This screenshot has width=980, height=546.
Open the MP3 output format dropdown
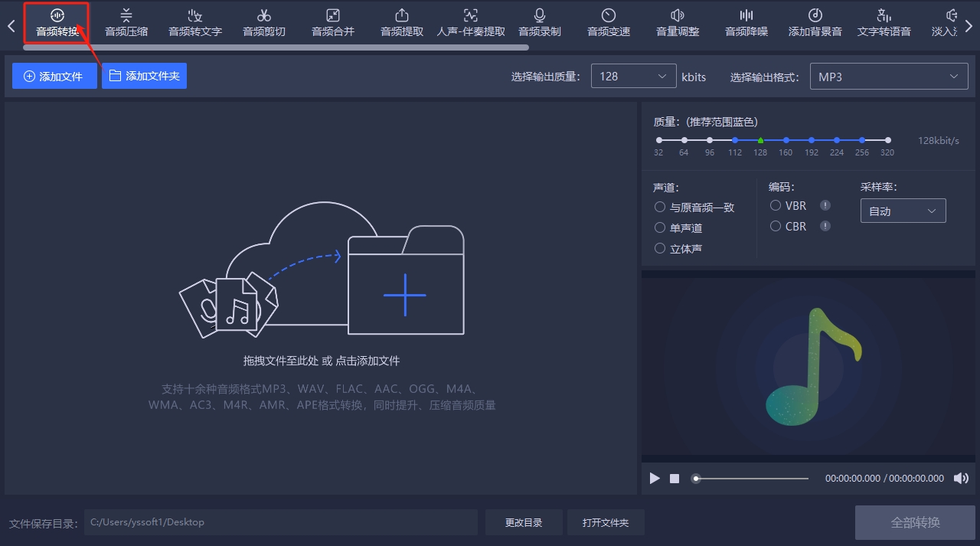click(x=889, y=77)
